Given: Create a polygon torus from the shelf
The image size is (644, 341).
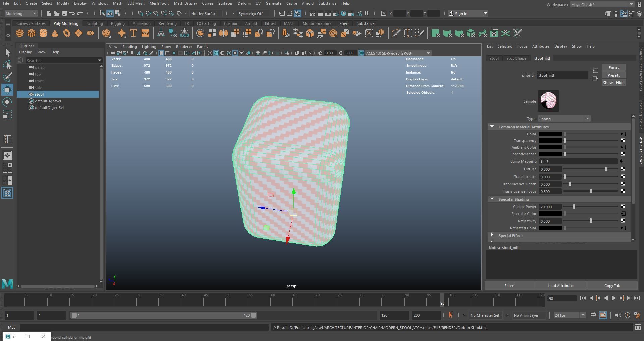Looking at the screenshot, I should point(67,33).
